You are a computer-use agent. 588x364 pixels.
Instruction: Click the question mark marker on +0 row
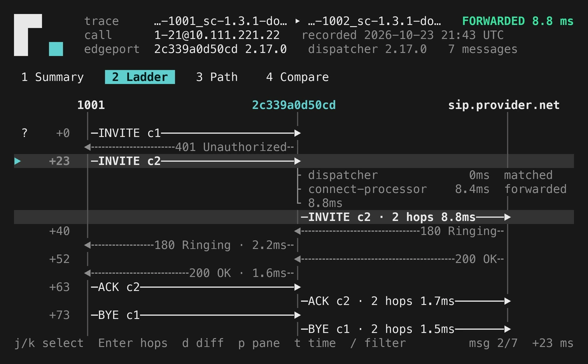tap(25, 133)
